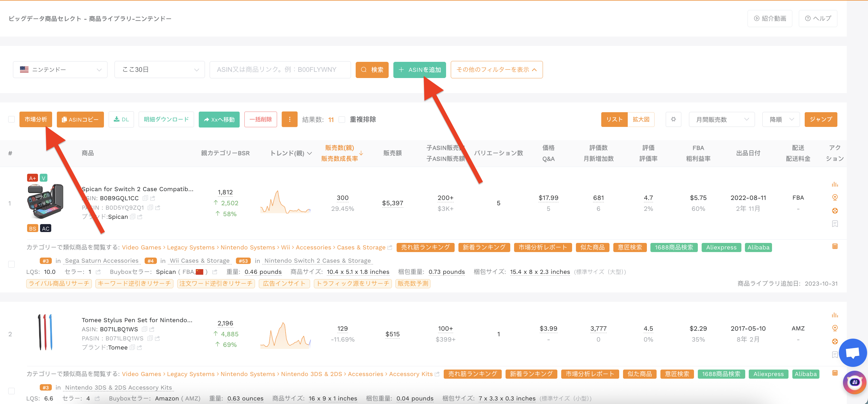Open the ニンテンドー library dropdown

click(x=60, y=69)
